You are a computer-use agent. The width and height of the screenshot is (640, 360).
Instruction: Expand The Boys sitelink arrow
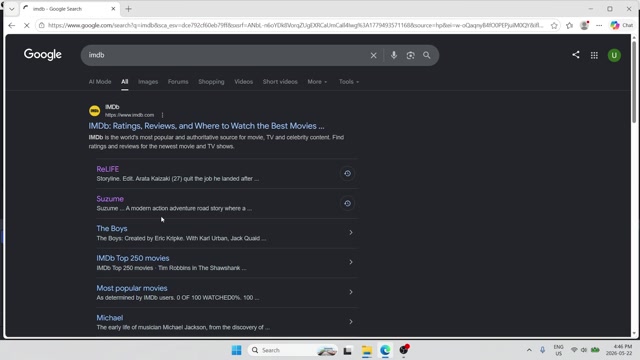click(351, 232)
